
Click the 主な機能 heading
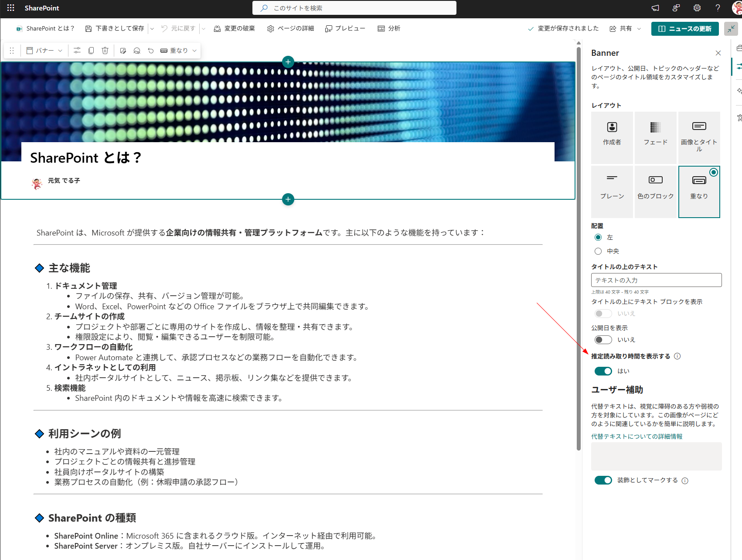pyautogui.click(x=69, y=268)
